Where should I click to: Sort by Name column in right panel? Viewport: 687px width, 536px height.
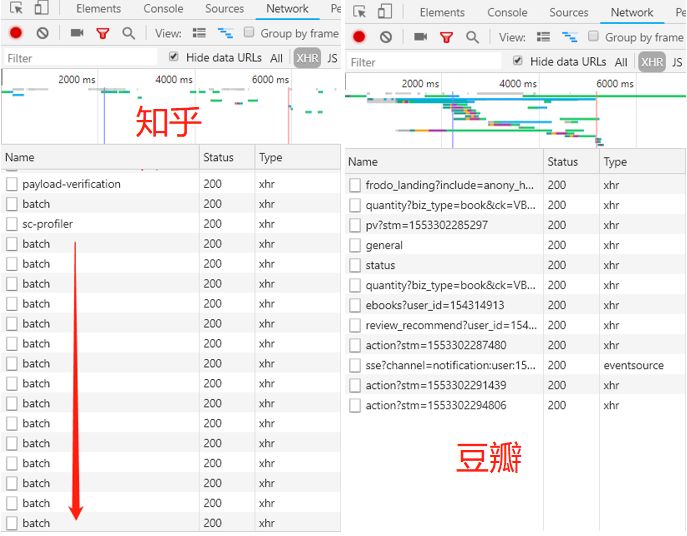(x=444, y=162)
